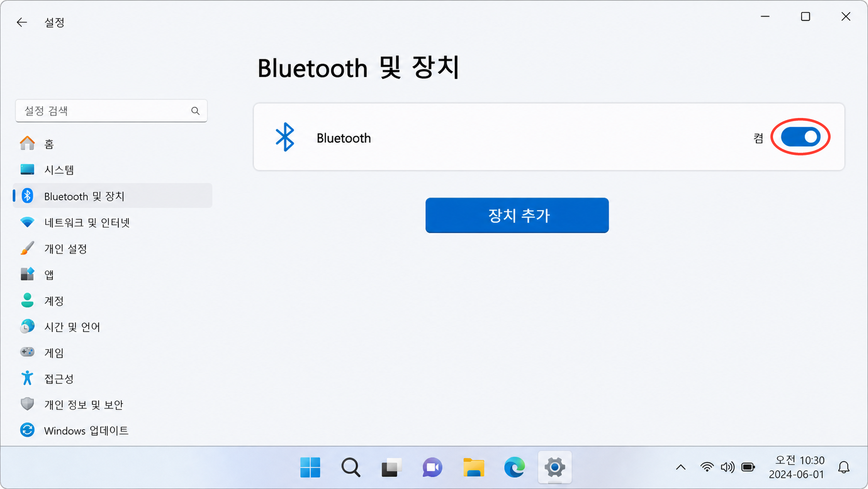This screenshot has height=489, width=868.
Task: Open 접근성 settings
Action: click(x=112, y=378)
